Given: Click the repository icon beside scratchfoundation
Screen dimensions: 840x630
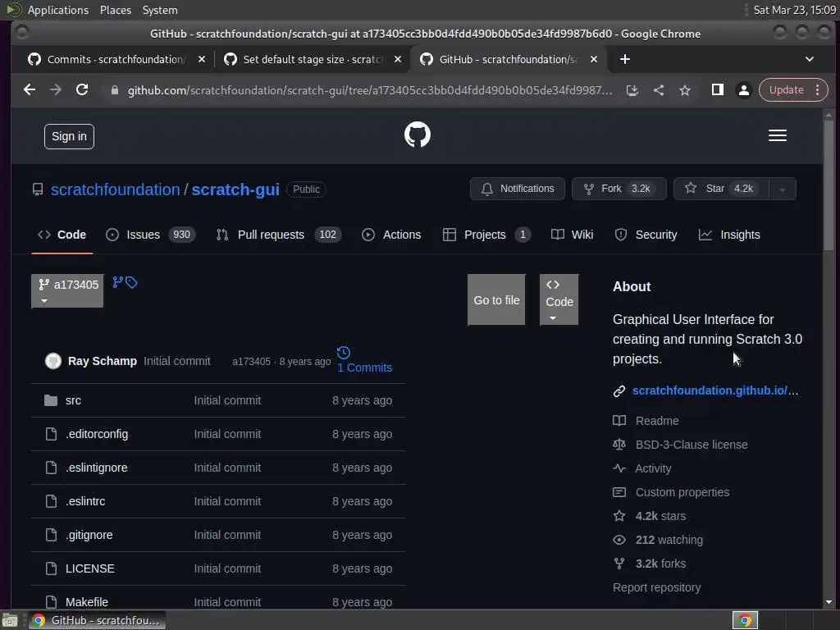Looking at the screenshot, I should coord(38,189).
